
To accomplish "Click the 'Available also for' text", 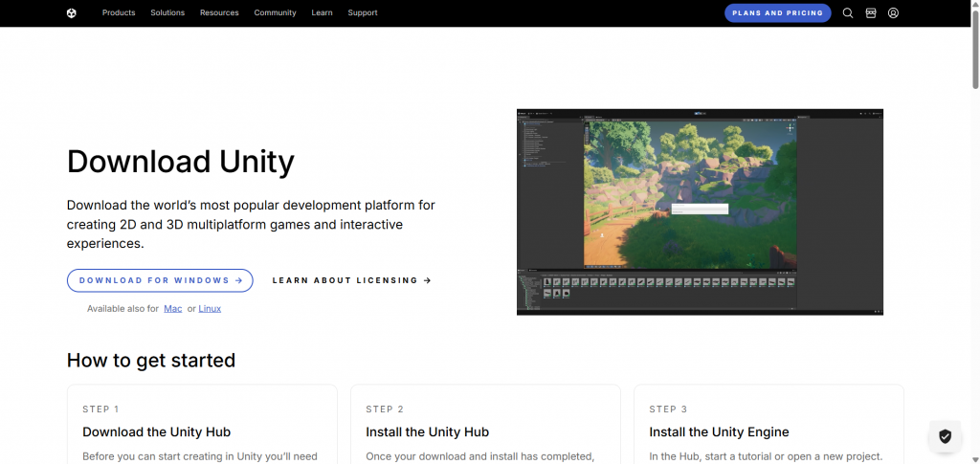I will (123, 308).
